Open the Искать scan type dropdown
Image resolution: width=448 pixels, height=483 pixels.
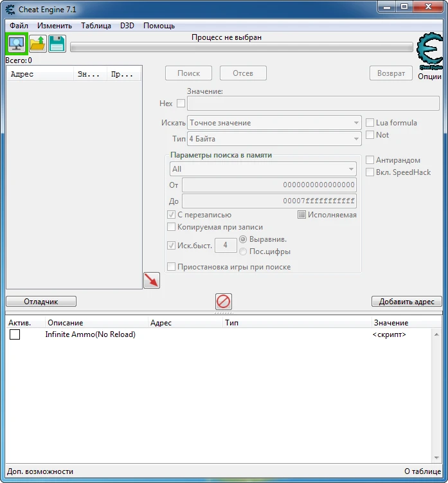[274, 123]
